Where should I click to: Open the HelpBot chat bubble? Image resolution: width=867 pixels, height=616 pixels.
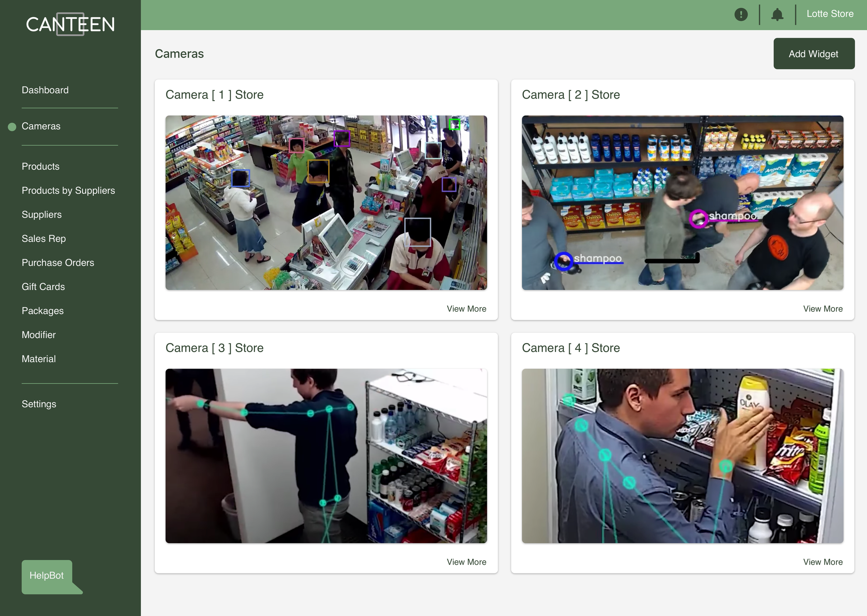(47, 575)
